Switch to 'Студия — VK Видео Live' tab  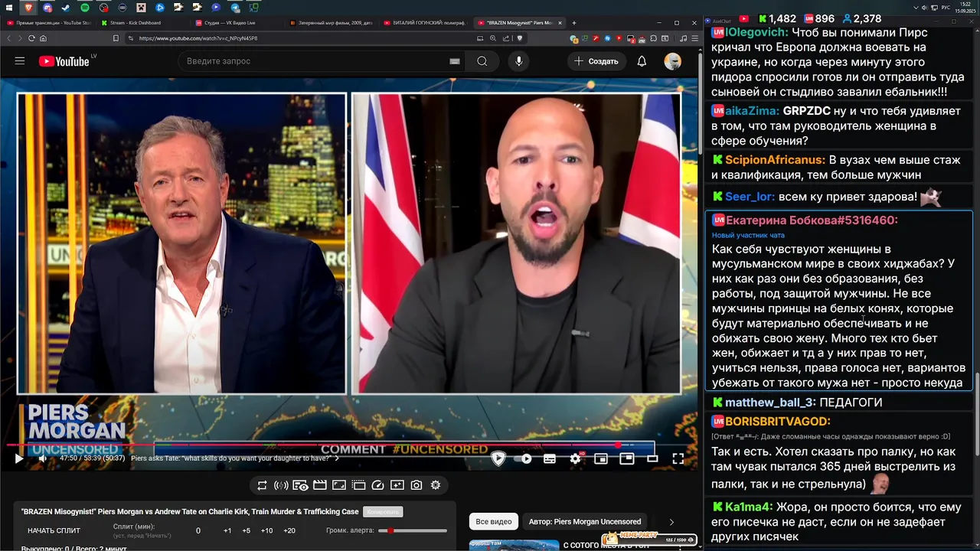[x=236, y=23]
